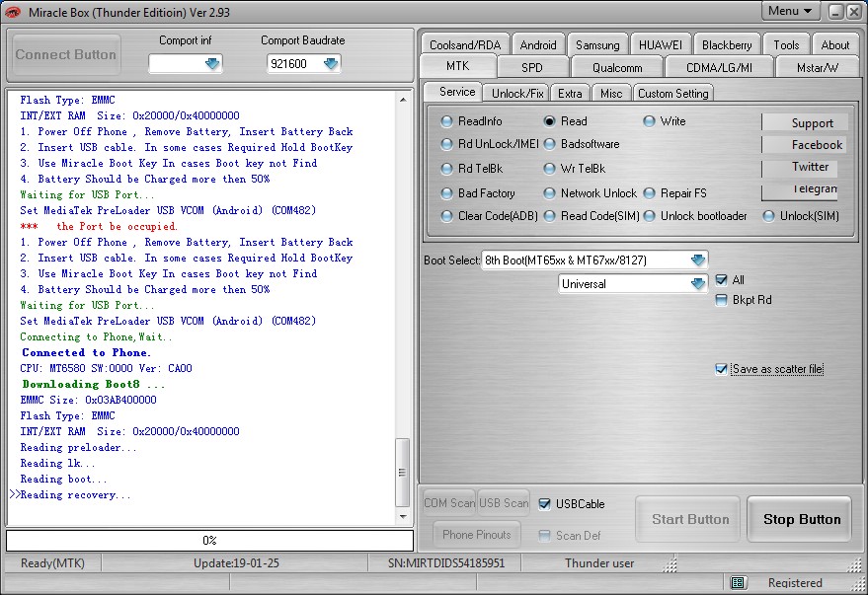Open the About tab
Viewport: 868px width, 595px height.
point(834,44)
